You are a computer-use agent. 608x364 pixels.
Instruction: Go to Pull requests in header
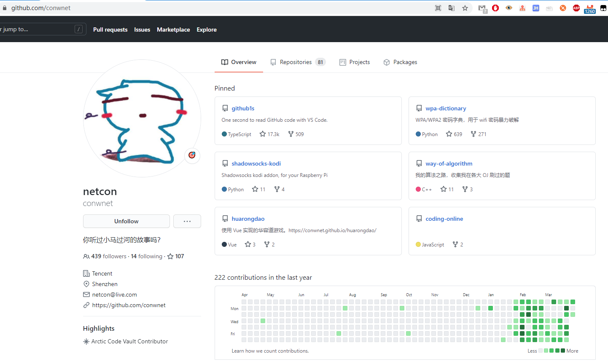click(110, 29)
